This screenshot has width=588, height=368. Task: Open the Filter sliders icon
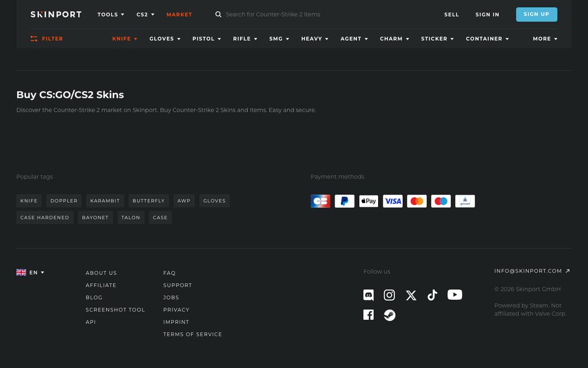click(34, 39)
